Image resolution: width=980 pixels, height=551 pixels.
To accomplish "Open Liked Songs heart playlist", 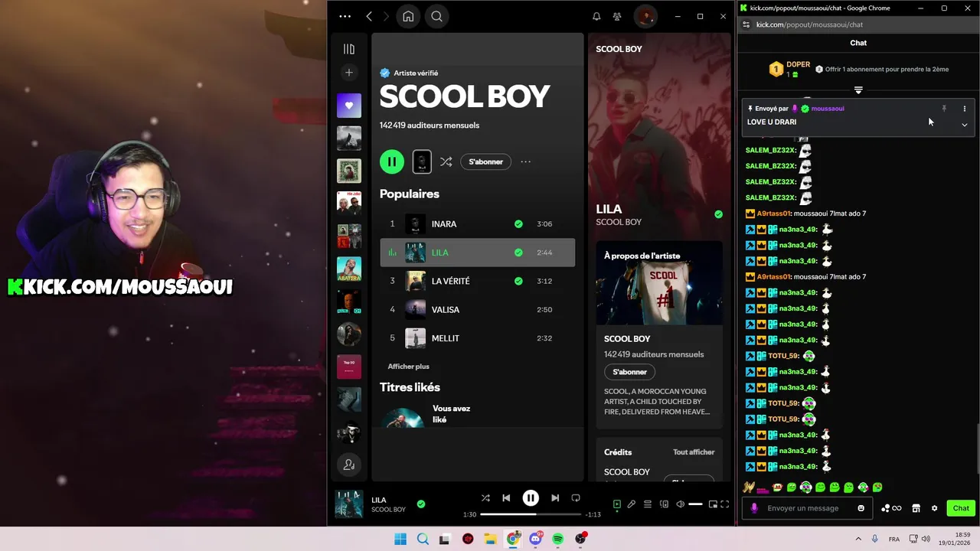I will tap(349, 106).
